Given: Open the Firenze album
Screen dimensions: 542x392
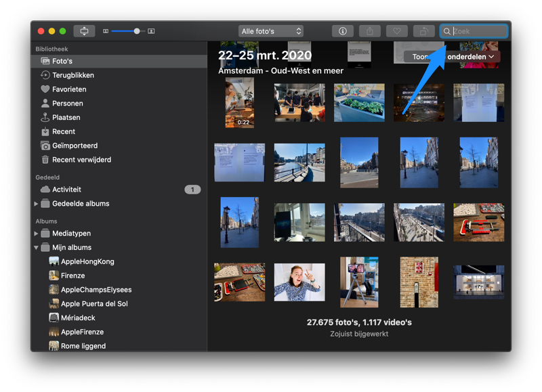Looking at the screenshot, I should [x=119, y=276].
